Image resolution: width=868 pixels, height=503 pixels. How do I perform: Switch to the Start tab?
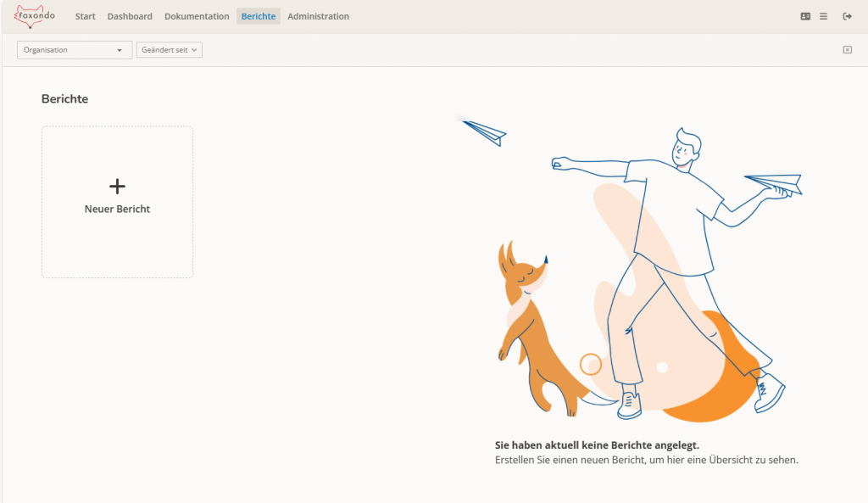pyautogui.click(x=85, y=16)
